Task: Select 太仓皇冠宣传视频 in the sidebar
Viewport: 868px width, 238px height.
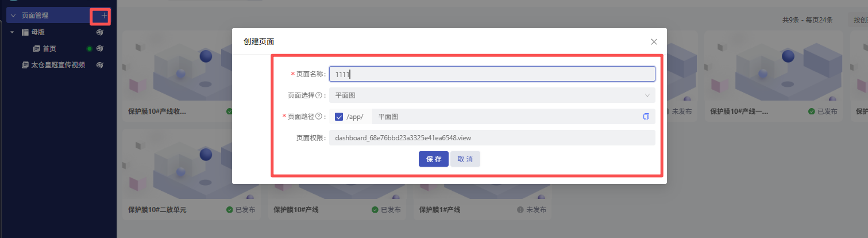Action: tap(57, 65)
